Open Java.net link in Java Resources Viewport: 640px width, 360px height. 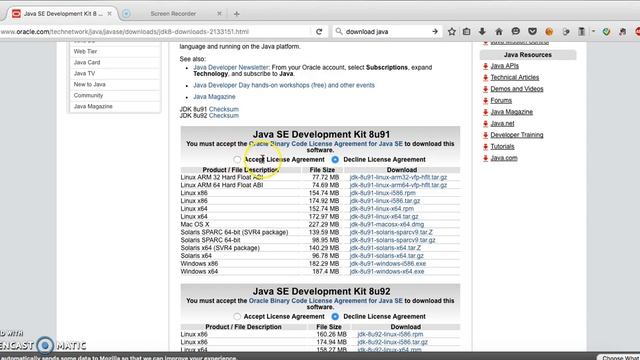[502, 124]
